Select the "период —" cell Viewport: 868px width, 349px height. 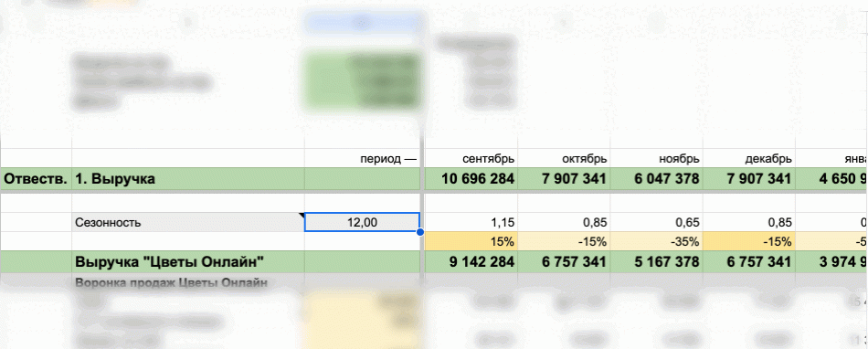coord(362,158)
